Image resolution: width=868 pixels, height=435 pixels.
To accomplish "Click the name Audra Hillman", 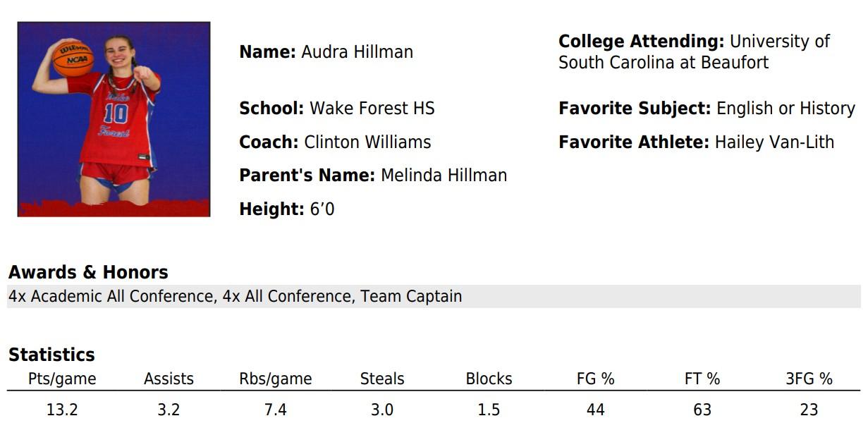I will 357,51.
